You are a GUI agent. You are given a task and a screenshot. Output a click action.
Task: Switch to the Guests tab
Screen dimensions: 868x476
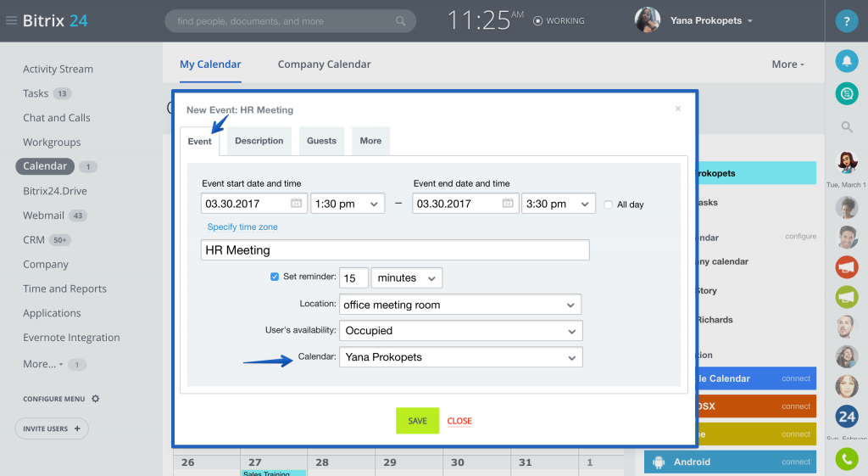(321, 141)
